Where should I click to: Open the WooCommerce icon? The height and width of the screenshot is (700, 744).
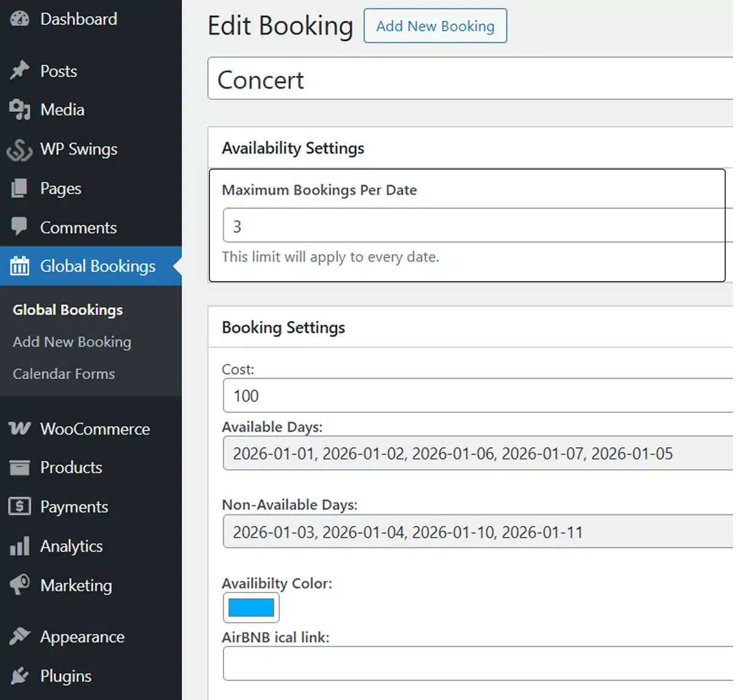coord(20,429)
